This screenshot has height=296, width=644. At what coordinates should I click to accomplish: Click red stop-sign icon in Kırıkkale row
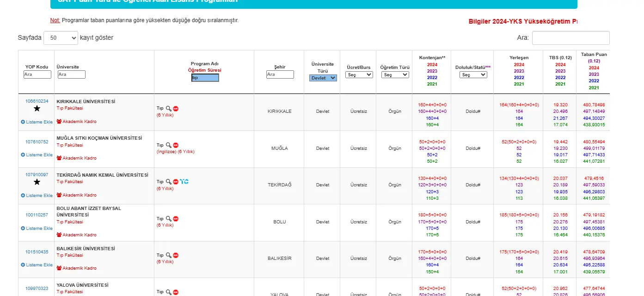point(176,108)
